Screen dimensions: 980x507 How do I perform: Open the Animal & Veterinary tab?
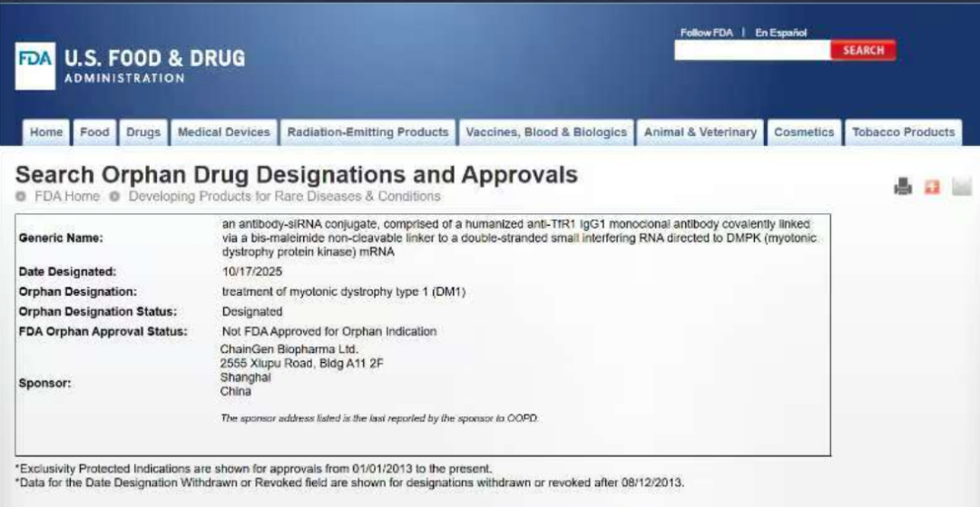pyautogui.click(x=701, y=132)
